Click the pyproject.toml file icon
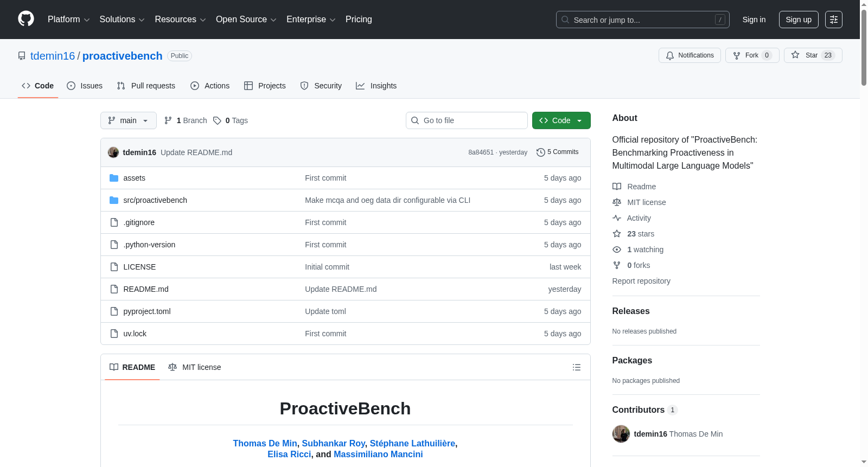The width and height of the screenshot is (868, 467). [x=114, y=311]
